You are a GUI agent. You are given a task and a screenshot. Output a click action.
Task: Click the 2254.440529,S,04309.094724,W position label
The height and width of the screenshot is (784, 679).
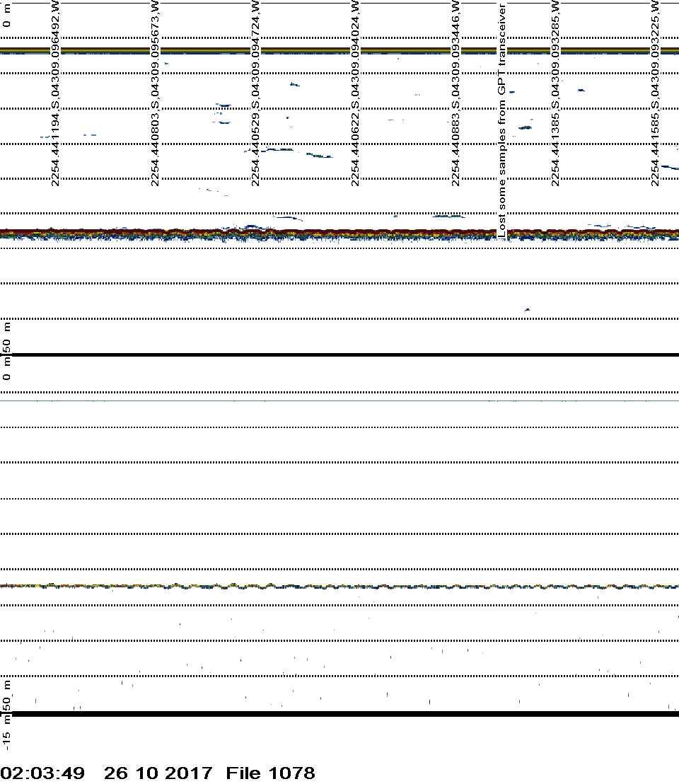(x=255, y=92)
